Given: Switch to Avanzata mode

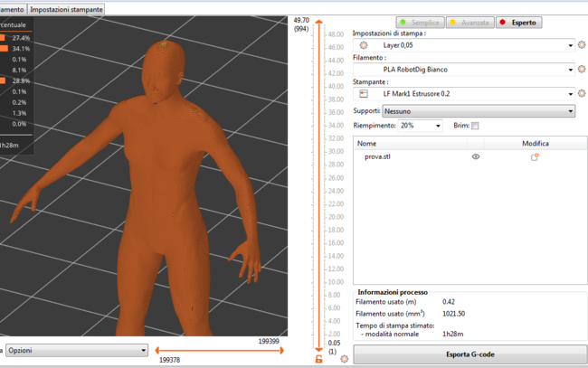Looking at the screenshot, I should [x=469, y=22].
